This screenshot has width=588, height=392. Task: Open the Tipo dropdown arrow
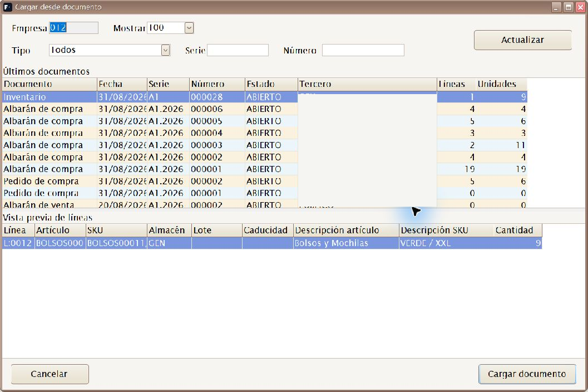[x=165, y=50]
